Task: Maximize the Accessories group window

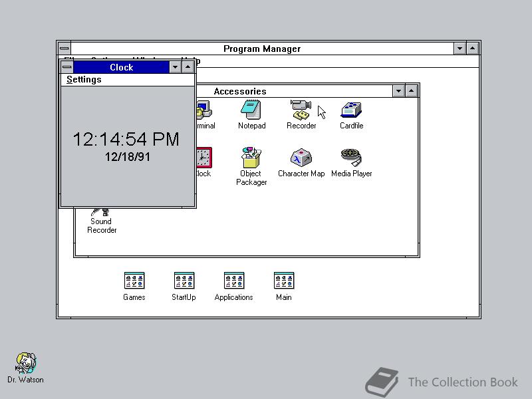Action: (411, 91)
